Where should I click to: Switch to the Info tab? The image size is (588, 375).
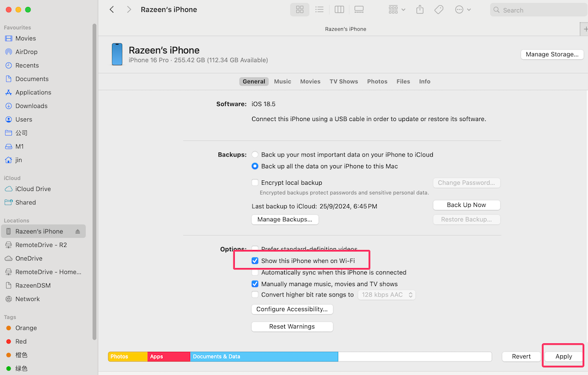(425, 81)
